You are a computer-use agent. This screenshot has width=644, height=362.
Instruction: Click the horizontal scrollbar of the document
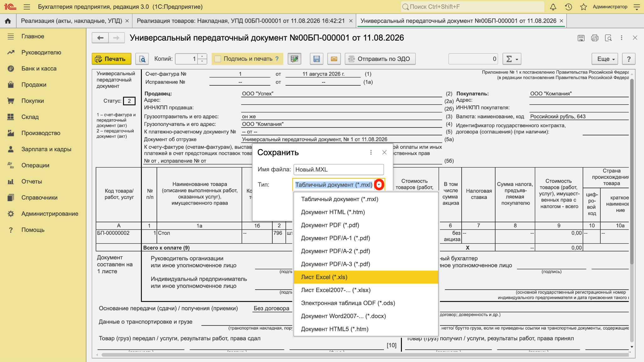click(365, 355)
